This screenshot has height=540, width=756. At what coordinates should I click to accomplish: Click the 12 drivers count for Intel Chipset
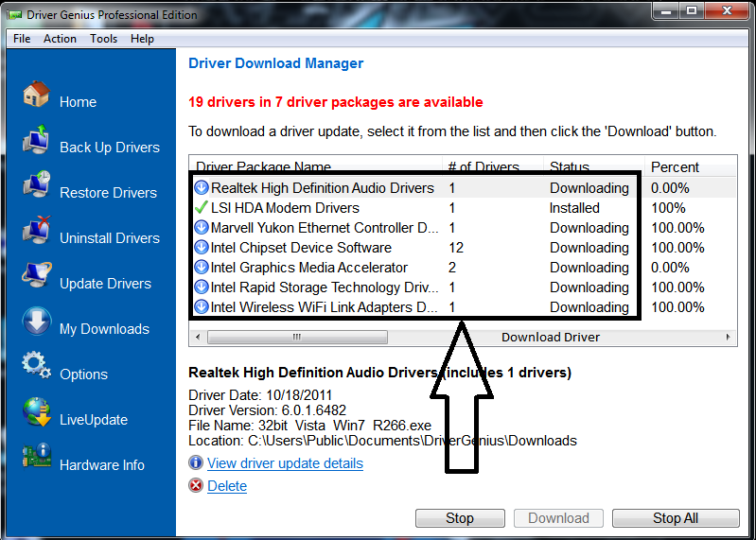(x=456, y=248)
